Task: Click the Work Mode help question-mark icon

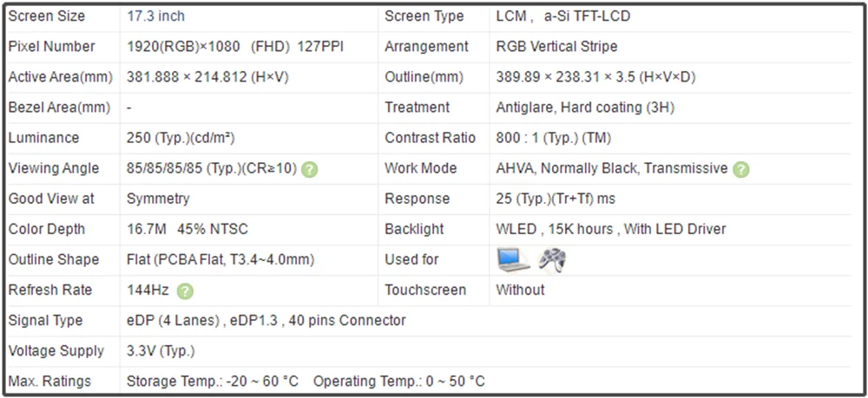Action: tap(741, 169)
